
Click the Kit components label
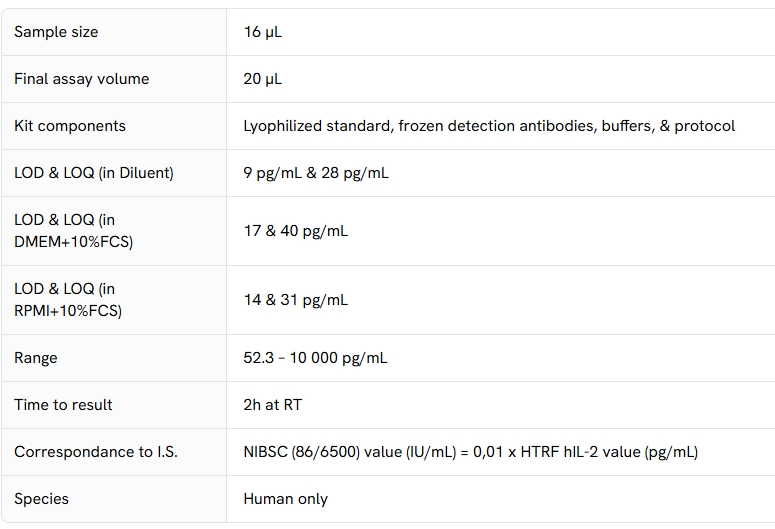(70, 126)
